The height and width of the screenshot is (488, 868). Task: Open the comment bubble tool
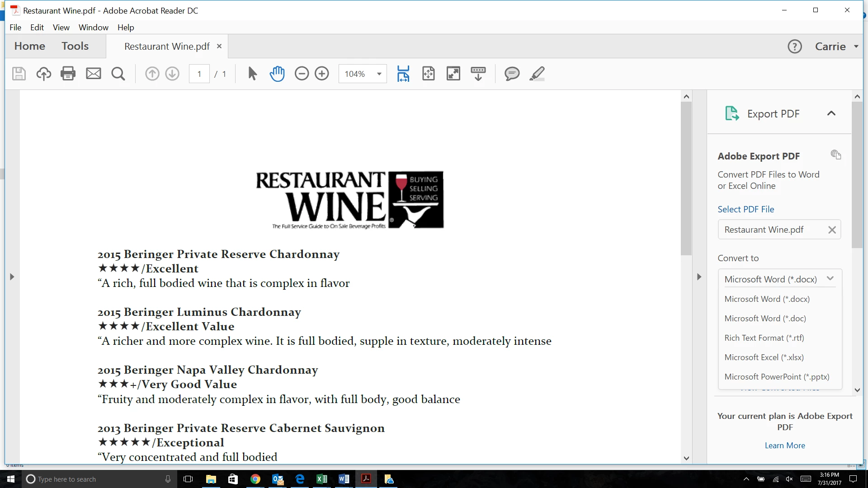(x=512, y=74)
